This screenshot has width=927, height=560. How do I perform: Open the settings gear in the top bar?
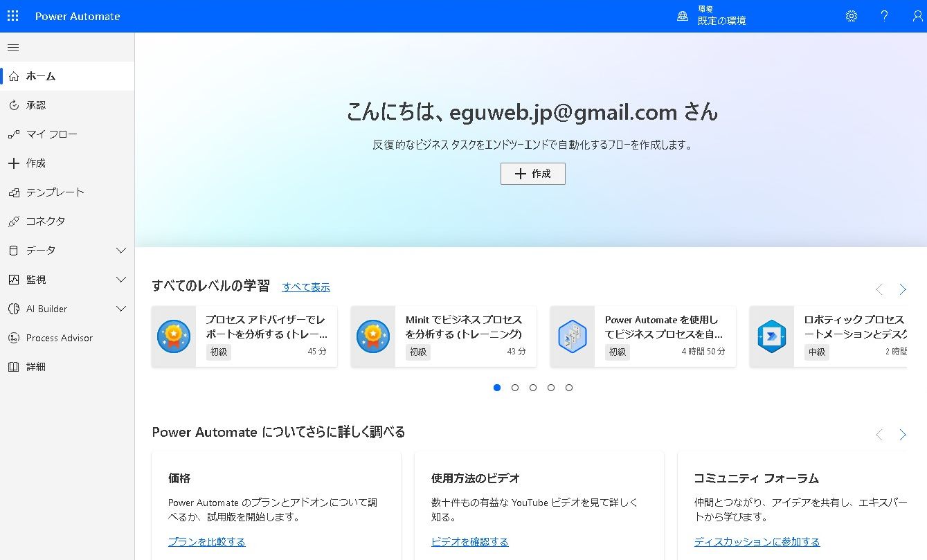coord(851,15)
